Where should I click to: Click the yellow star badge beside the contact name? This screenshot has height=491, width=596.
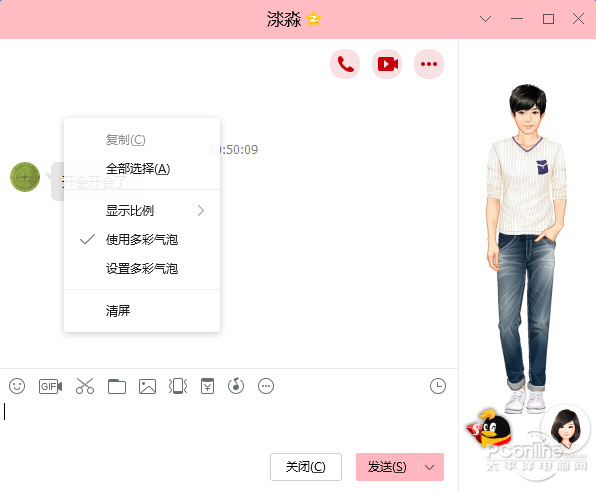(314, 19)
